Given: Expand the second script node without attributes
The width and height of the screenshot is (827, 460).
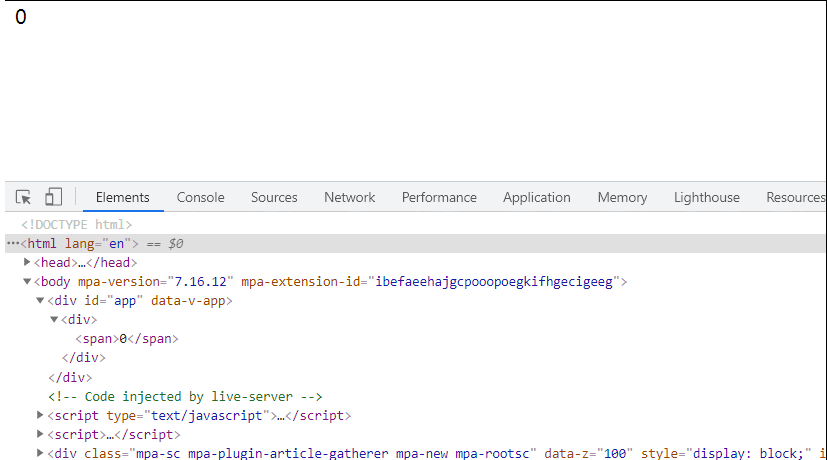Looking at the screenshot, I should [x=40, y=434].
